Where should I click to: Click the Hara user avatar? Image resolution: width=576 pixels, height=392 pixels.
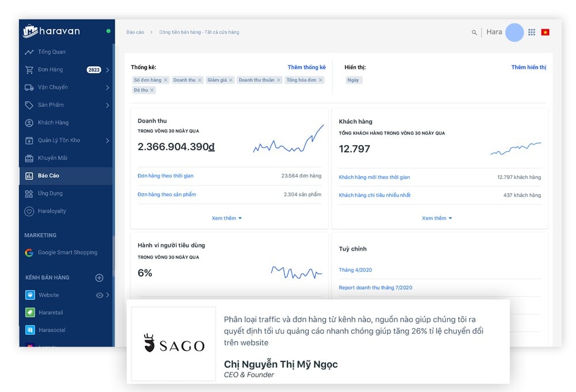(x=514, y=32)
